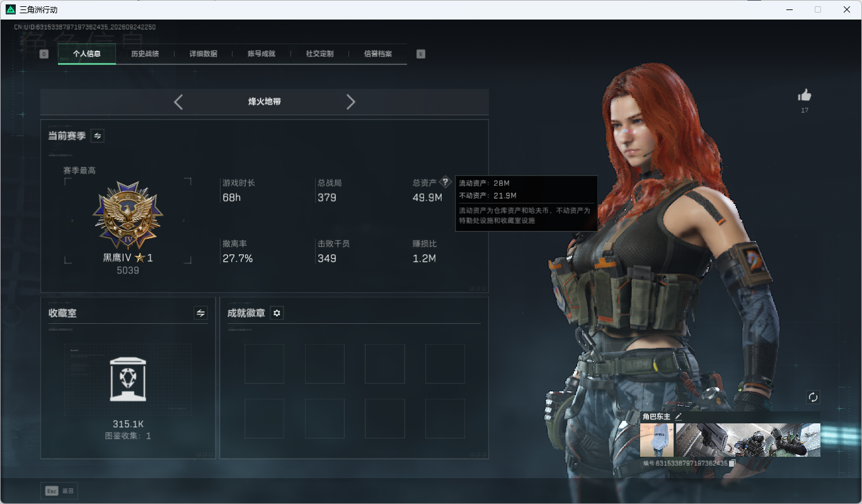The height and width of the screenshot is (504, 862).
Task: Click the 图鉴收集: 1 text
Action: click(x=128, y=435)
